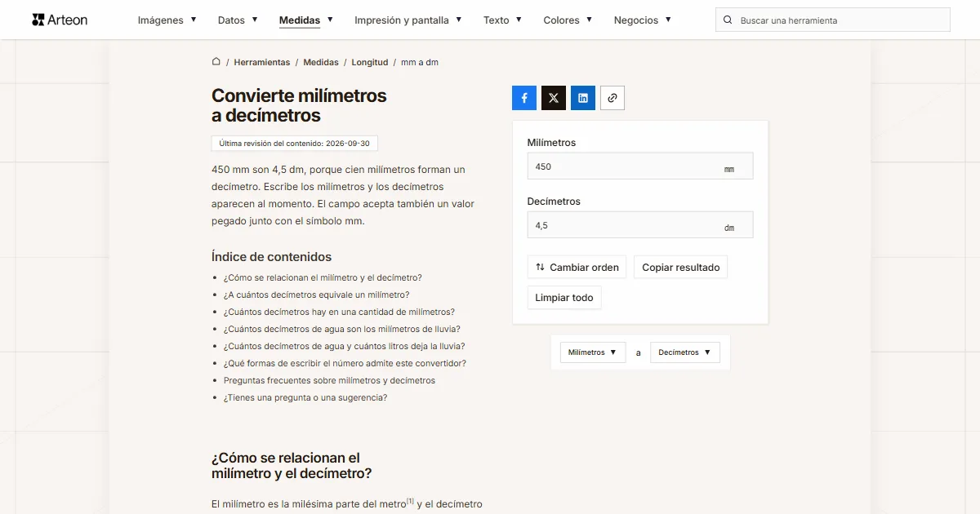980x514 pixels.
Task: Click Limpiar todo button
Action: pyautogui.click(x=564, y=297)
